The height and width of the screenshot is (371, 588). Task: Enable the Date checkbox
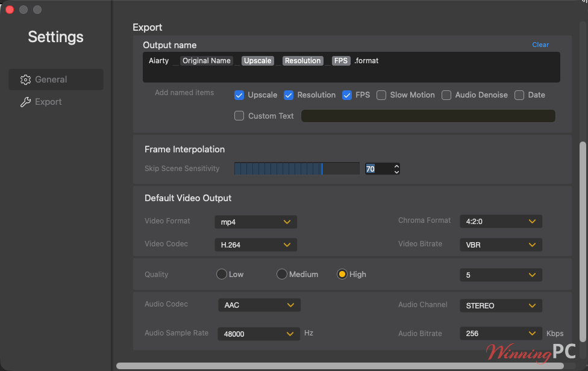coord(519,95)
